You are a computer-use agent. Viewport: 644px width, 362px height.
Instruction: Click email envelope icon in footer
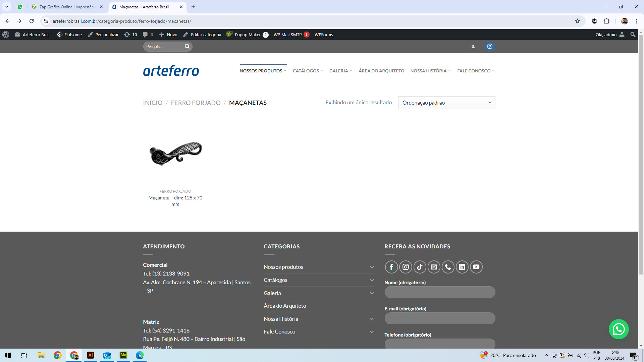point(434,267)
